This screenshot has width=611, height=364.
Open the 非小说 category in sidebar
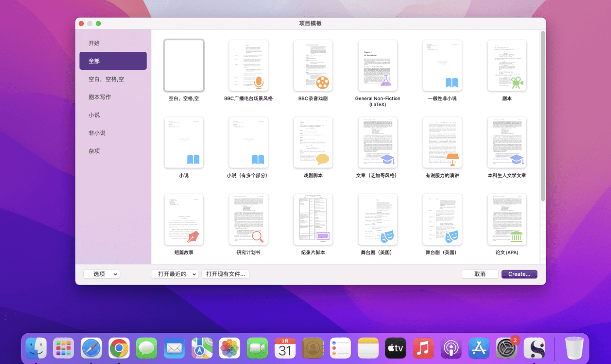(97, 133)
